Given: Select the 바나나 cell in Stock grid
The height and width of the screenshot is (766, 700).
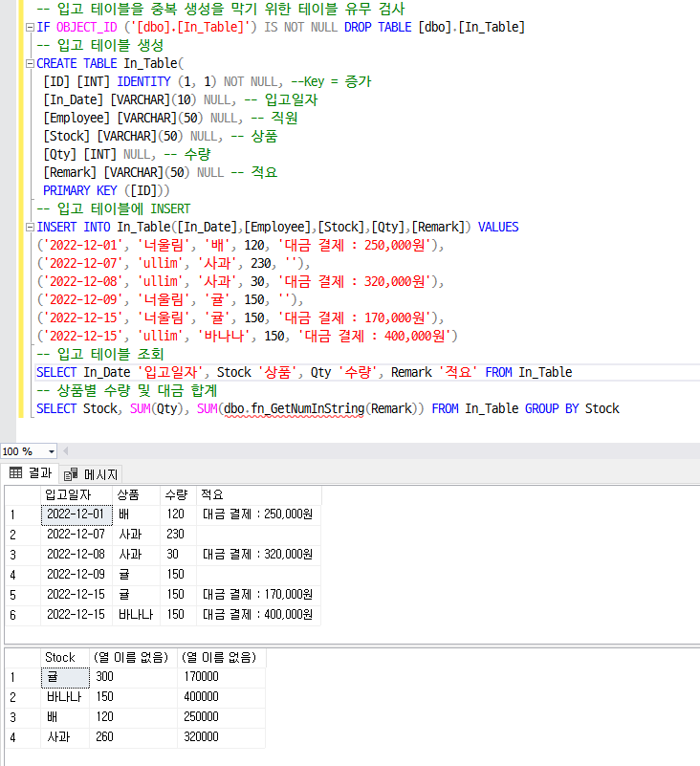Looking at the screenshot, I should 65,697.
